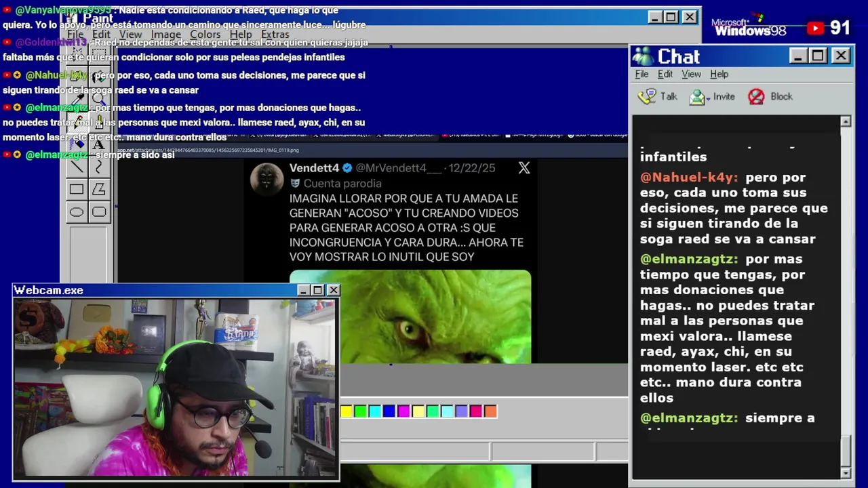Viewport: 868px width, 488px height.
Task: Click @Vanyalvanova9595 username in overlay chat
Action: (63, 10)
